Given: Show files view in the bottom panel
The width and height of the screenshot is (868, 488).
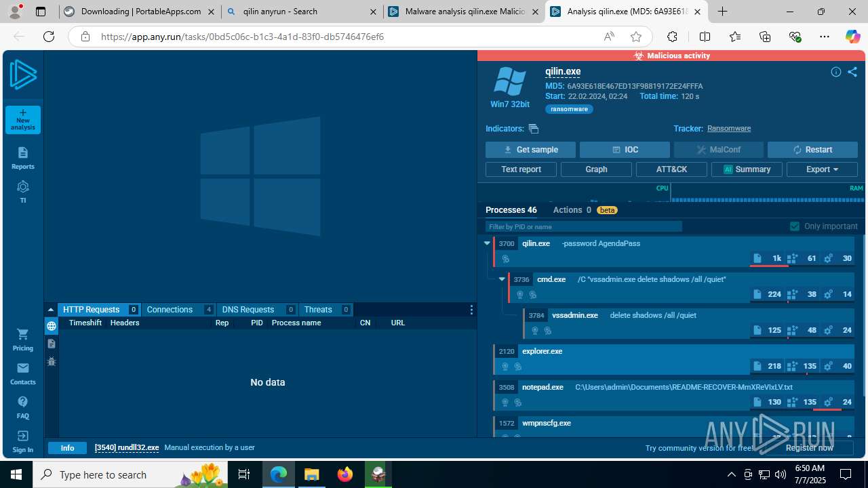Looking at the screenshot, I should [x=52, y=344].
